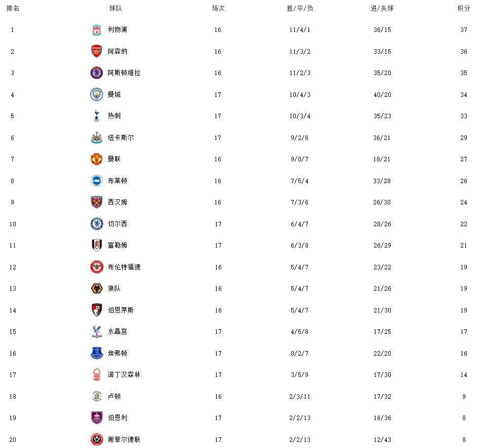Click the Everton club crest icon
477x448 pixels.
click(x=96, y=353)
